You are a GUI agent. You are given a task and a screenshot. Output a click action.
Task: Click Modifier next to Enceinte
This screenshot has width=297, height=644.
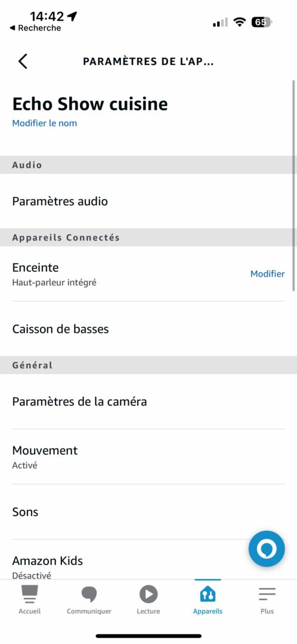tap(267, 274)
